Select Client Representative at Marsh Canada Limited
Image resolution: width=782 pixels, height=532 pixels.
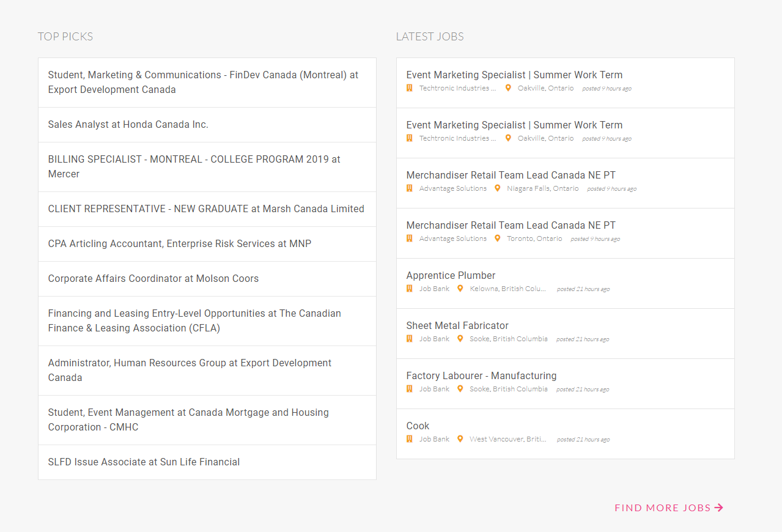coord(206,209)
